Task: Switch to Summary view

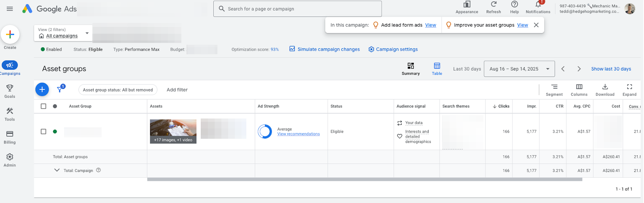Action: coord(411,69)
